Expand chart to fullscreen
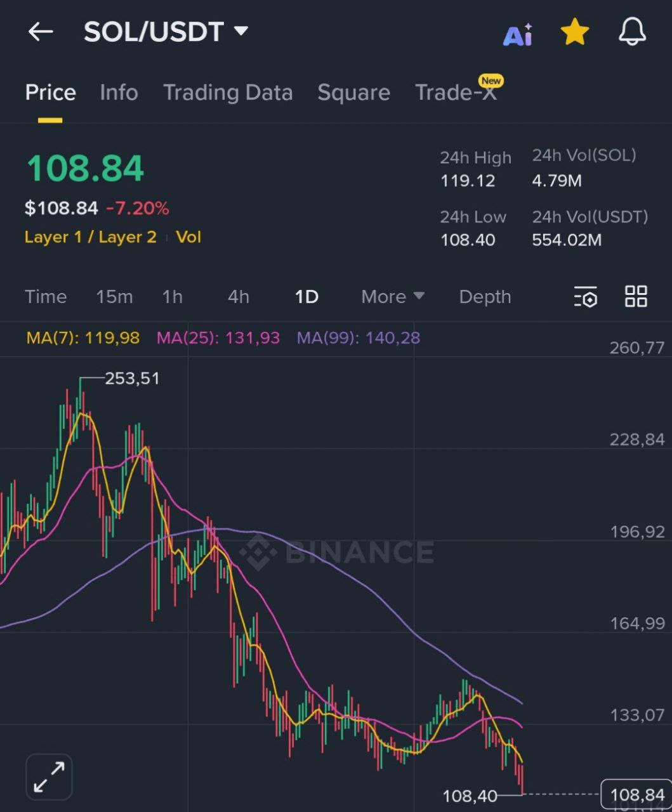Image resolution: width=672 pixels, height=812 pixels. pos(49,776)
